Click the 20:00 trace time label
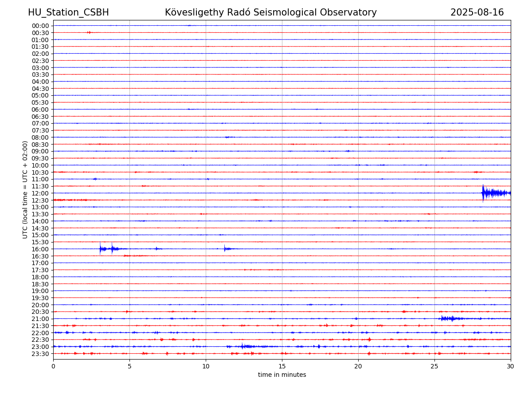The image size is (532, 399). pyautogui.click(x=40, y=305)
